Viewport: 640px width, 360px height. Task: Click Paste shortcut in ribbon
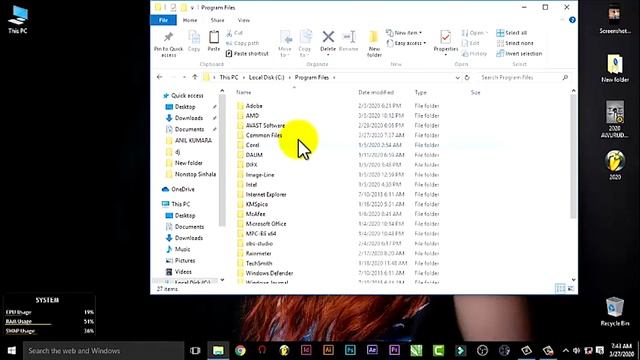[x=247, y=53]
